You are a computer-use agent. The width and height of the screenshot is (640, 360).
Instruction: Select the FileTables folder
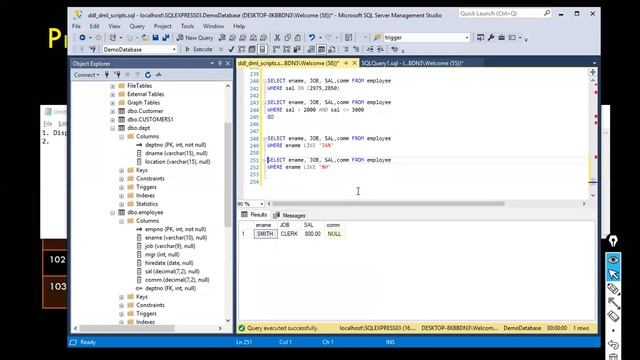(x=139, y=86)
